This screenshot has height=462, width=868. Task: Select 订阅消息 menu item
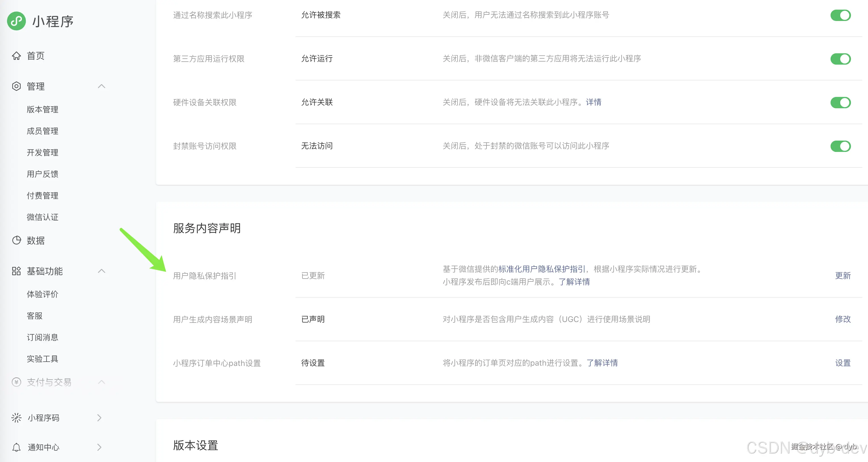pyautogui.click(x=43, y=337)
